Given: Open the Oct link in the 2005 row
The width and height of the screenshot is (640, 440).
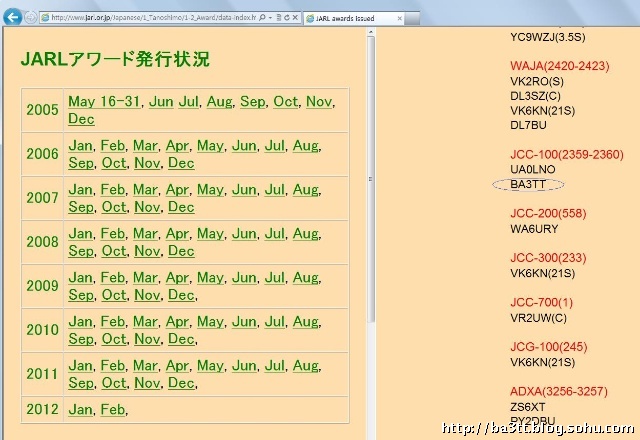Looking at the screenshot, I should pos(285,101).
